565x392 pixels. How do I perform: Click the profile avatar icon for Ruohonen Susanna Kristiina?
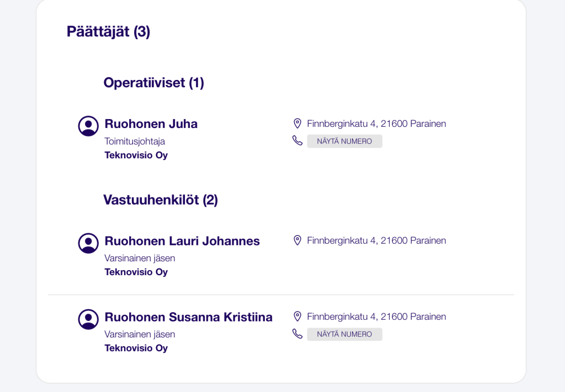click(88, 319)
